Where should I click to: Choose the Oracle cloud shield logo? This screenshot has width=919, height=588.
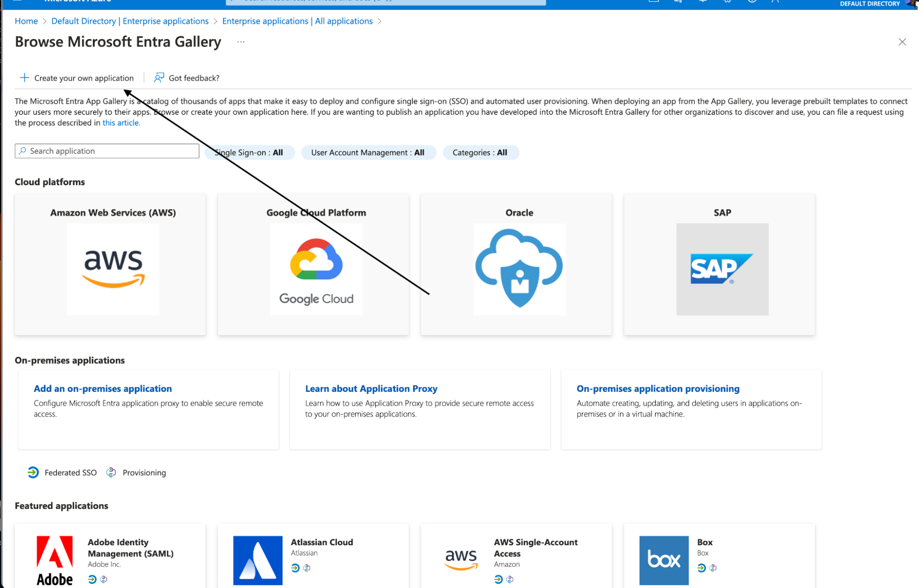coord(519,269)
